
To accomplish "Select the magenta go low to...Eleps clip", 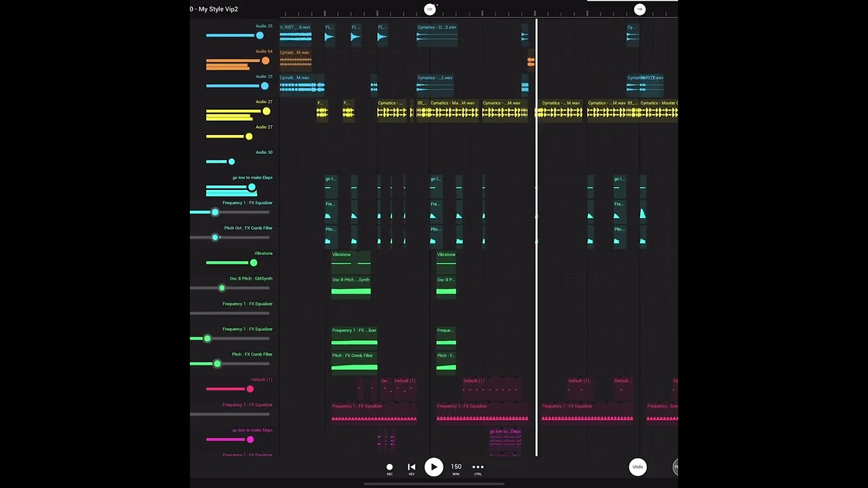I will (x=505, y=441).
